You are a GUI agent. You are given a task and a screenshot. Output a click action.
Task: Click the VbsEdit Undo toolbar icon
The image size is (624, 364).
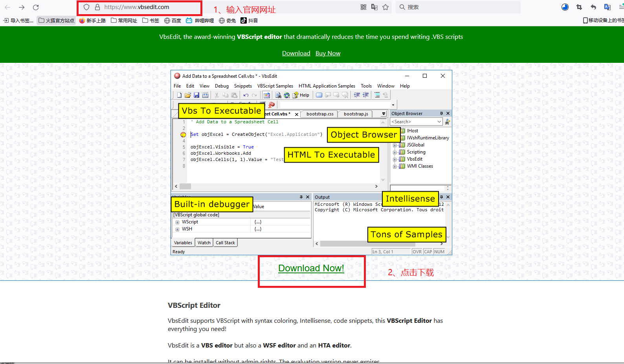point(246,95)
